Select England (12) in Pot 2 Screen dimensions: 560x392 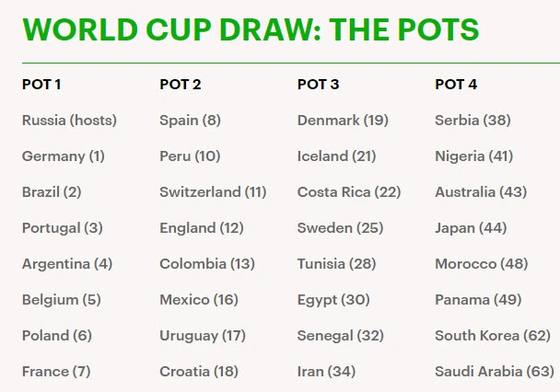tap(202, 228)
